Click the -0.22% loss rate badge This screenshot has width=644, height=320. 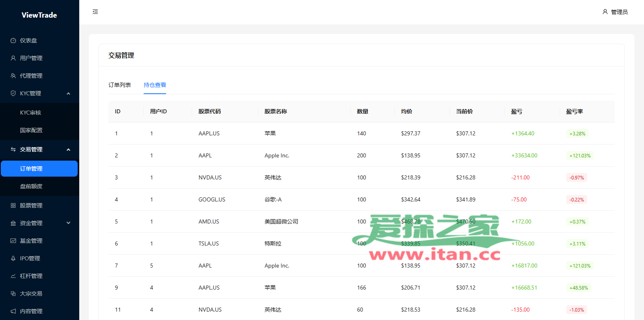(577, 200)
